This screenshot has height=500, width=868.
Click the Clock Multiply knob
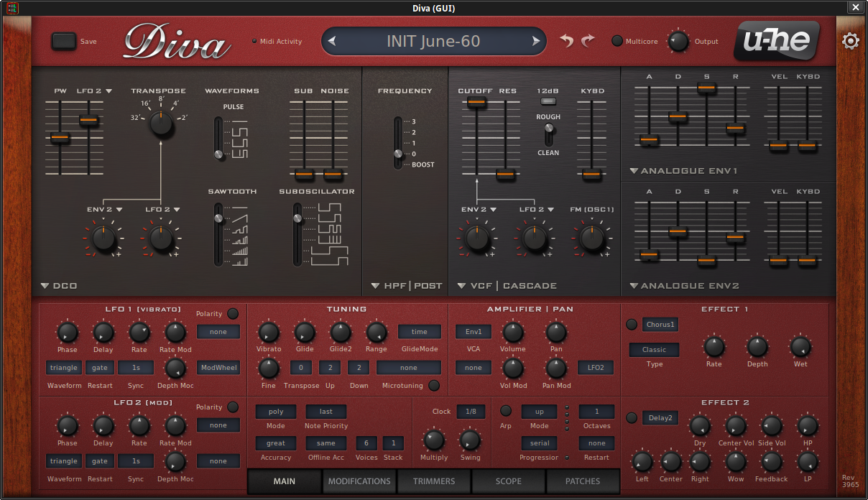[x=434, y=440]
